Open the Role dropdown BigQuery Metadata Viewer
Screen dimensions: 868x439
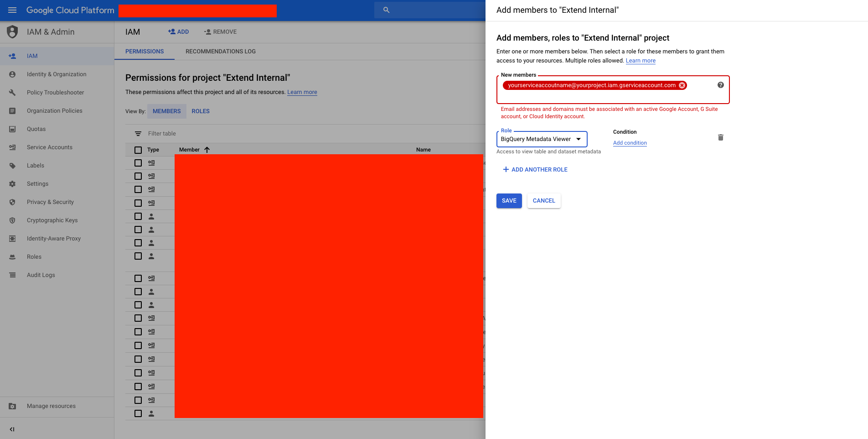click(x=541, y=139)
